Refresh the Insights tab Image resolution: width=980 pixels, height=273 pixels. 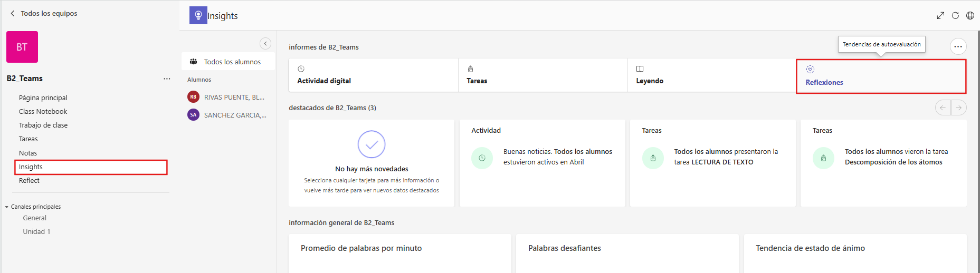955,16
